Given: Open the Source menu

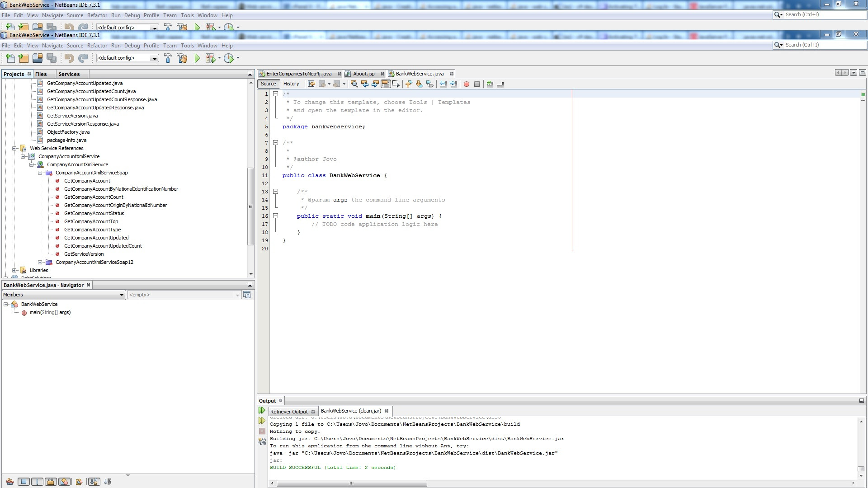Looking at the screenshot, I should (x=75, y=46).
